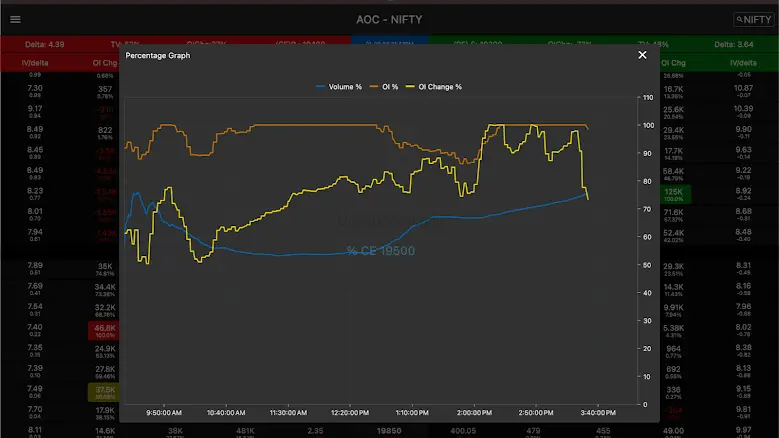The height and width of the screenshot is (438, 779).
Task: Click the 1:10:00 PM axis label
Action: point(412,413)
